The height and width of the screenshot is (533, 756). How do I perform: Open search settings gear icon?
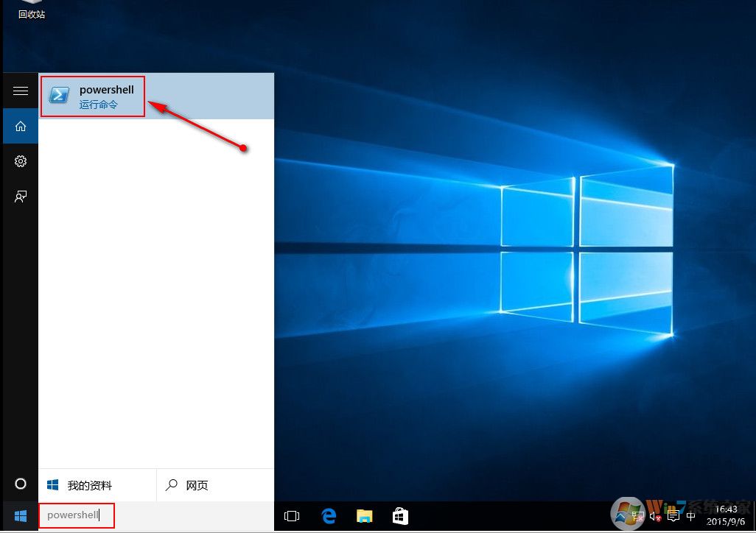click(21, 161)
